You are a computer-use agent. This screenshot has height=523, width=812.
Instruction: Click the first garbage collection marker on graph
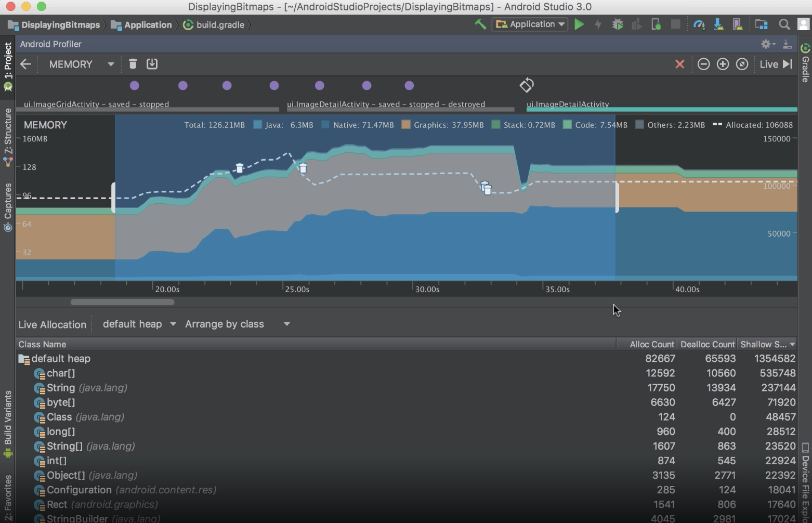click(239, 168)
